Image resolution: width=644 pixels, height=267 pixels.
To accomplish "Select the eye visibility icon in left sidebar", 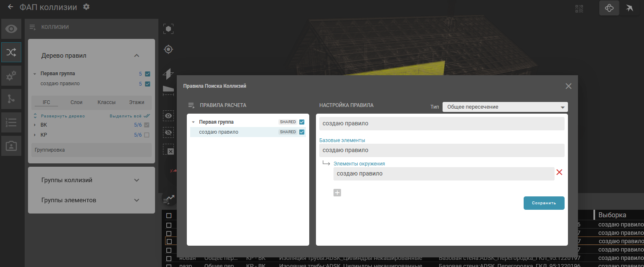I will click(x=11, y=29).
